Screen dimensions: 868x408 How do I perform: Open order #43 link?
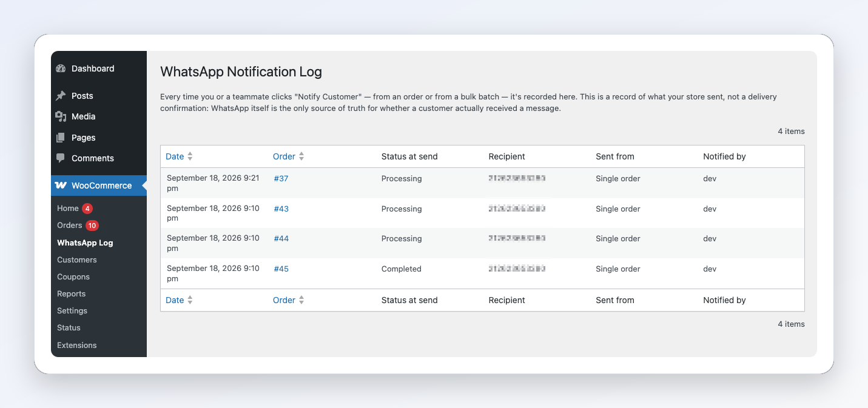281,209
